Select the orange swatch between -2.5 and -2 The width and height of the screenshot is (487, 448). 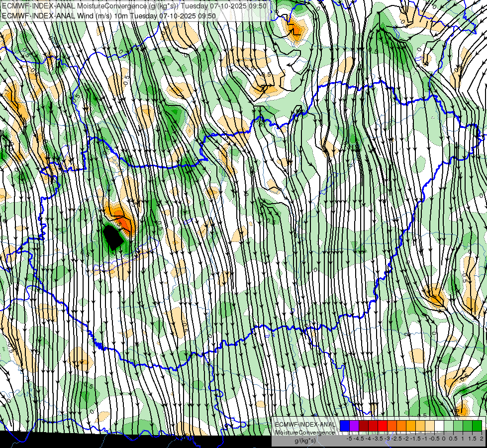tap(401, 426)
